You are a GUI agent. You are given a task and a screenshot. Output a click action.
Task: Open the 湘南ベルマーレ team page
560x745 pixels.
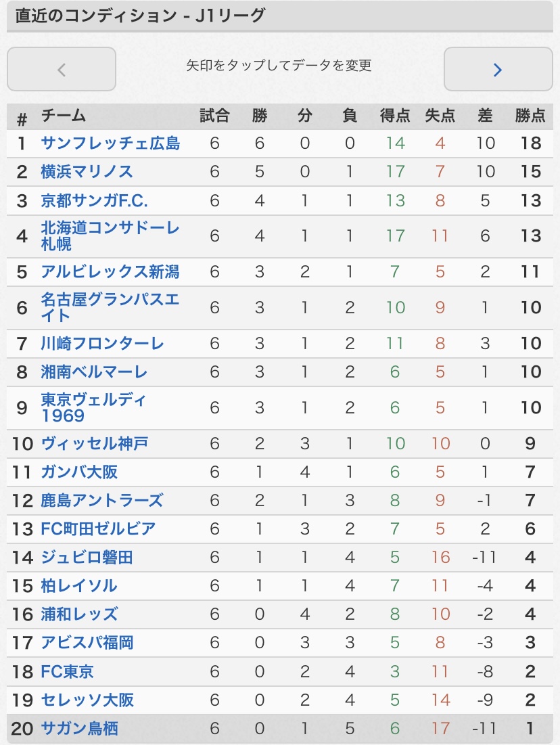click(x=94, y=372)
